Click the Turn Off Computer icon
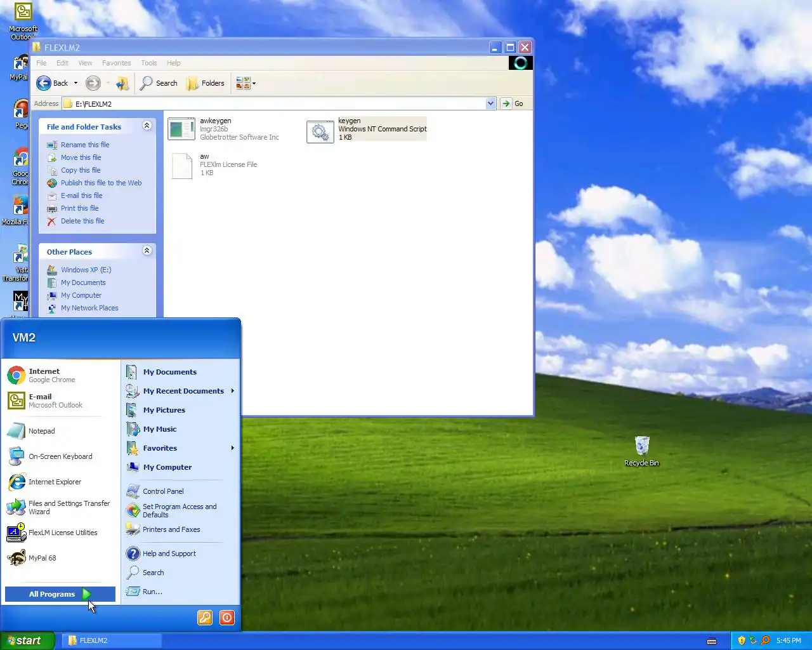 tap(227, 618)
